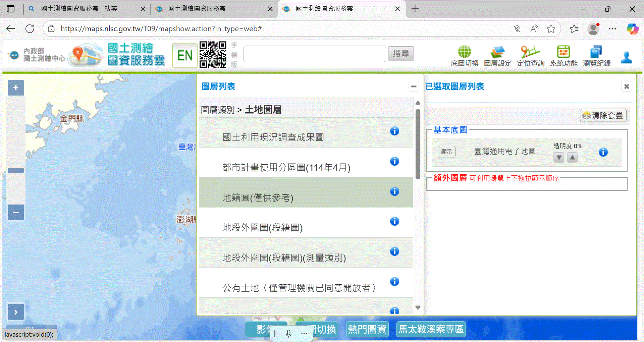Image resolution: width=644 pixels, height=342 pixels.
Task: Expand the left side panel arrow
Action: 16,312
